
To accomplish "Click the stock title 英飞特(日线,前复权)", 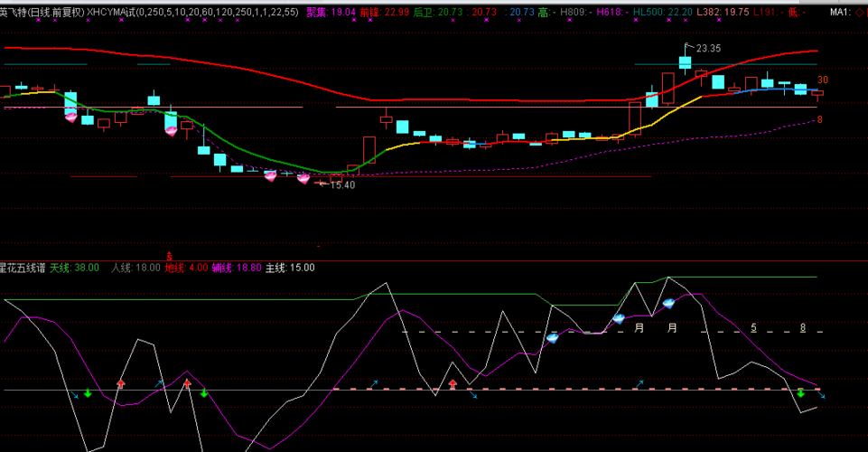I will click(42, 12).
